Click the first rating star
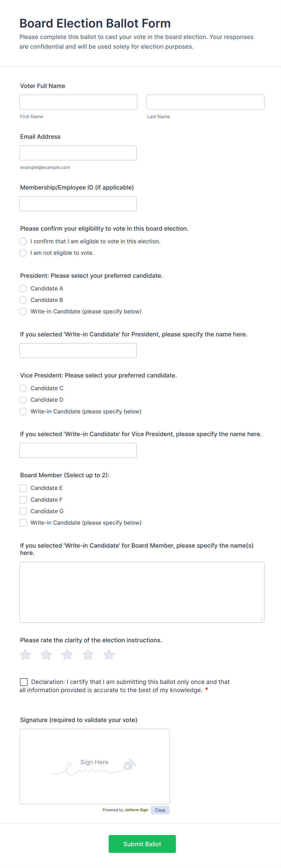 coord(25,655)
